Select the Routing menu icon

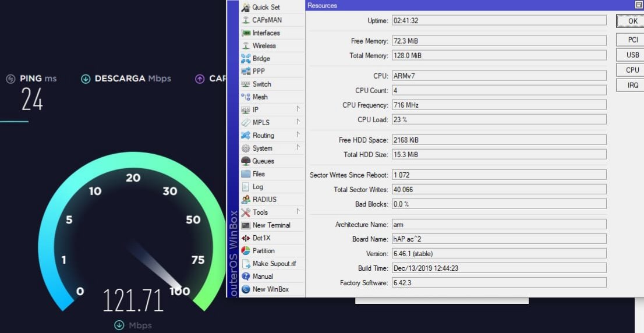point(246,135)
